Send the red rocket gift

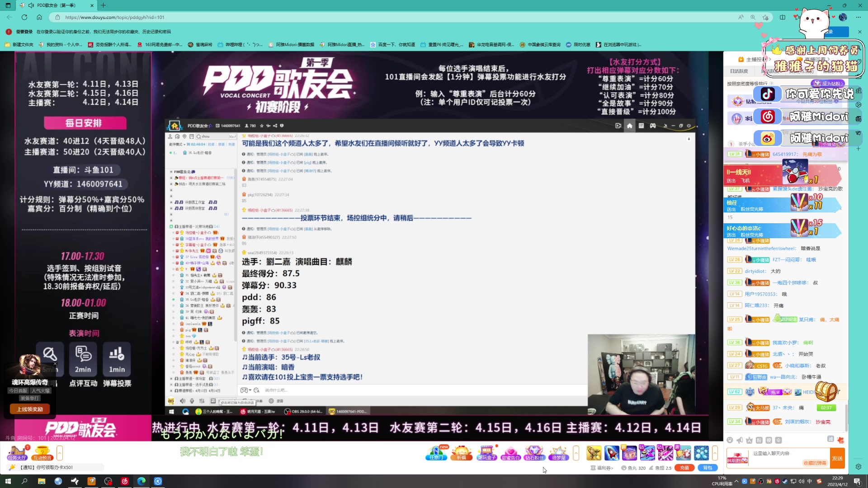[611, 452]
